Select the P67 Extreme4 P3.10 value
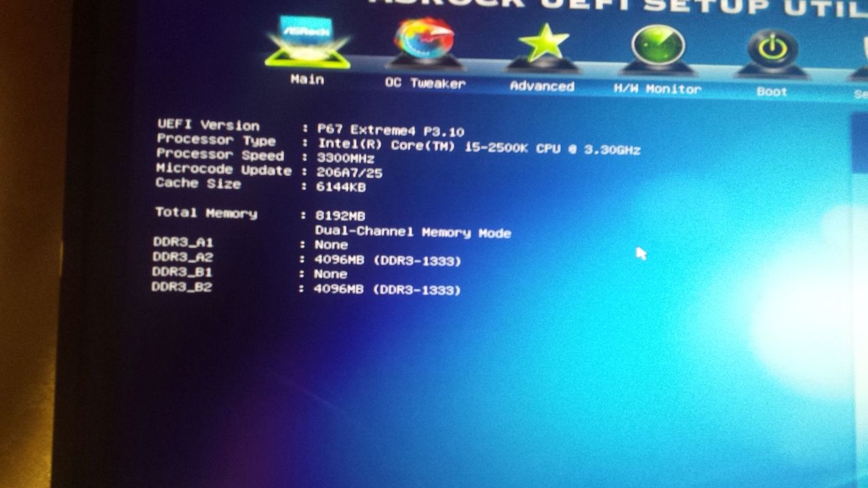Image resolution: width=868 pixels, height=488 pixels. coord(391,131)
